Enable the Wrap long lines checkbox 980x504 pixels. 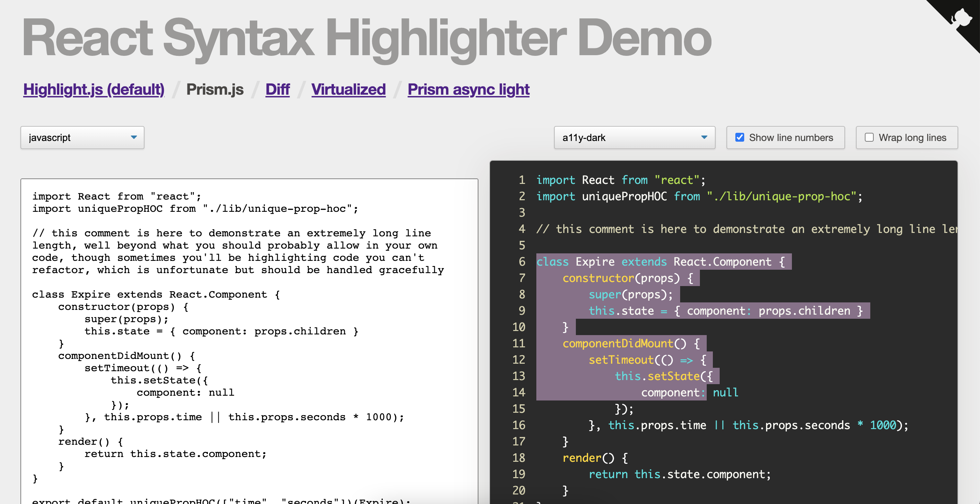click(x=869, y=137)
